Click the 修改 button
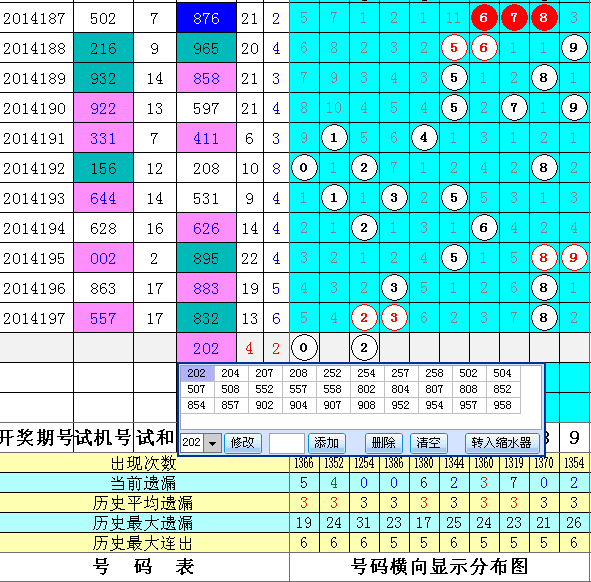Image resolution: width=591 pixels, height=582 pixels. pyautogui.click(x=243, y=443)
